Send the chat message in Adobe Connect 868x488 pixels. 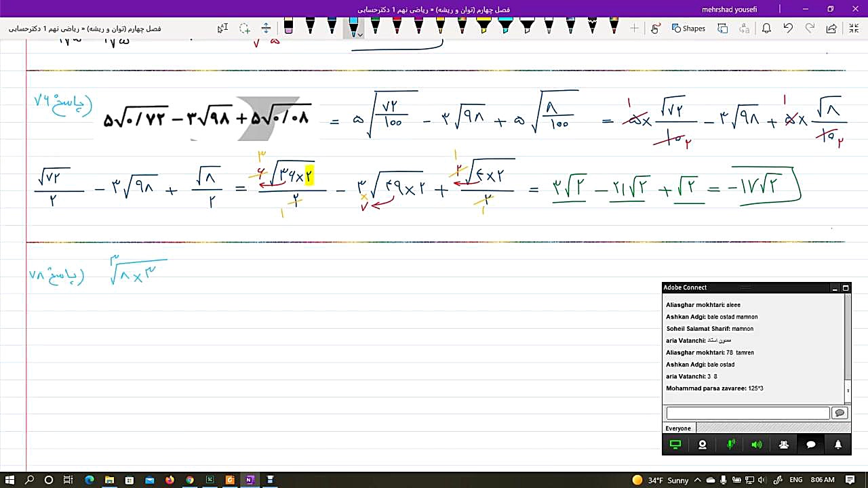click(x=840, y=413)
